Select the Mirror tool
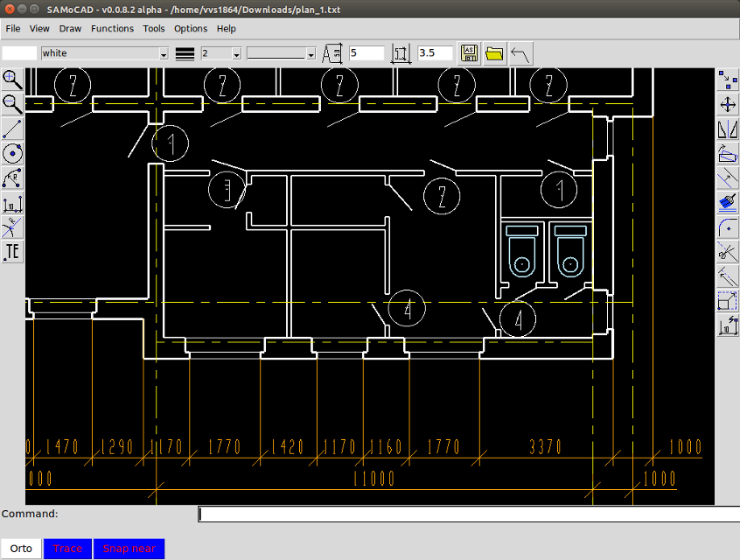Image resolution: width=740 pixels, height=560 pixels. (727, 129)
